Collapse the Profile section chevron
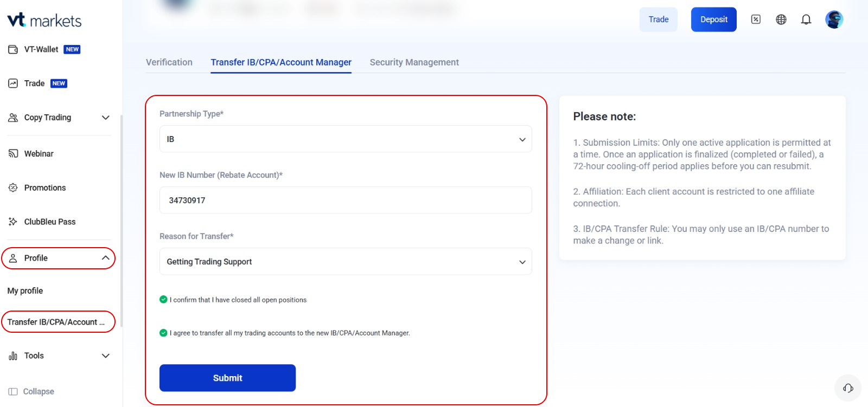The height and width of the screenshot is (407, 868). (x=106, y=258)
